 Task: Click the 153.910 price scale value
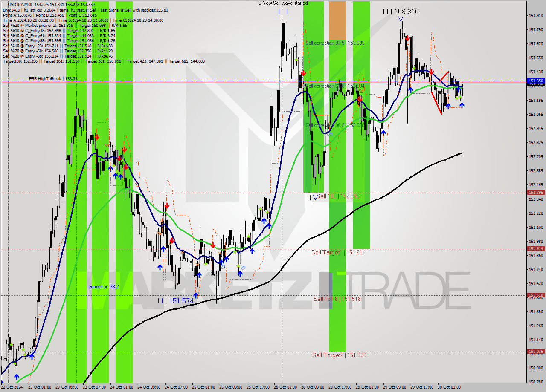pyautogui.click(x=536, y=16)
